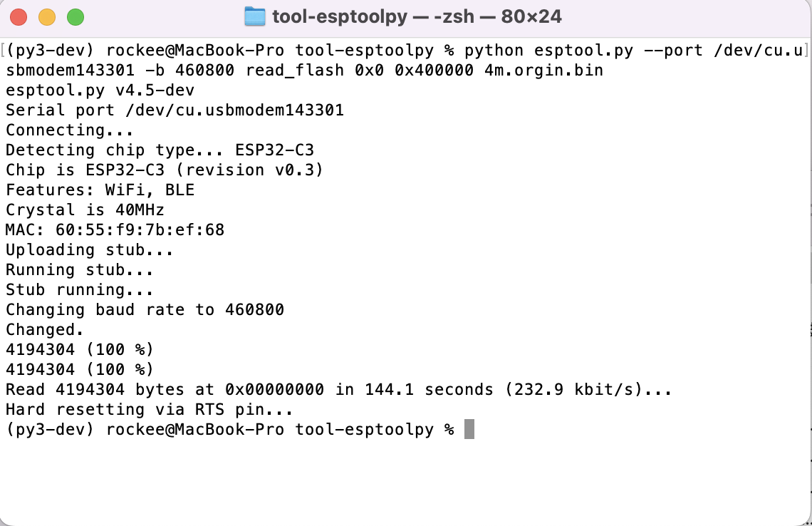
Task: Click the 'Uploading stub...' output line
Action: [90, 249]
